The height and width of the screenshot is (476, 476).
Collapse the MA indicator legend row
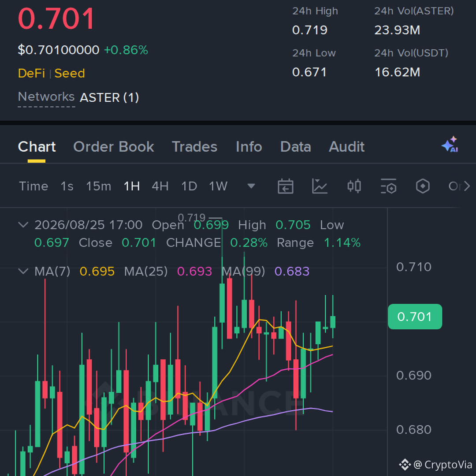tap(23, 271)
